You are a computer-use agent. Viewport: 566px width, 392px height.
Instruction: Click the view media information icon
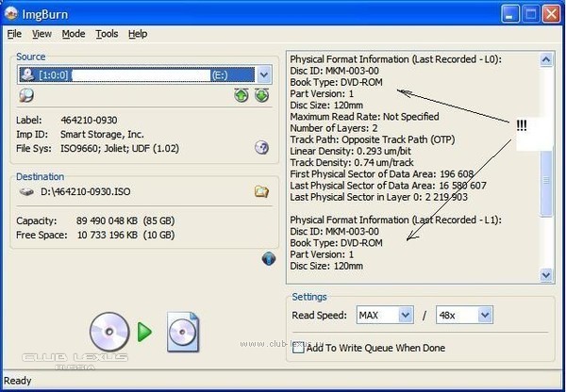(26, 95)
